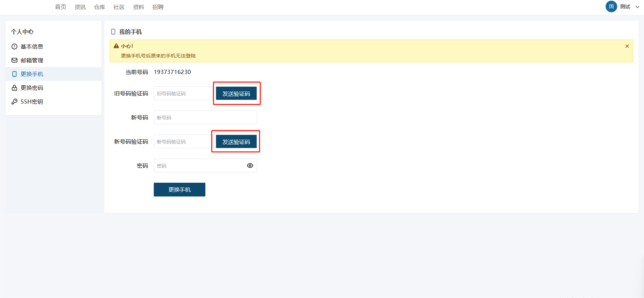
Task: Go to the 仓库 navigation menu item
Action: [x=99, y=7]
